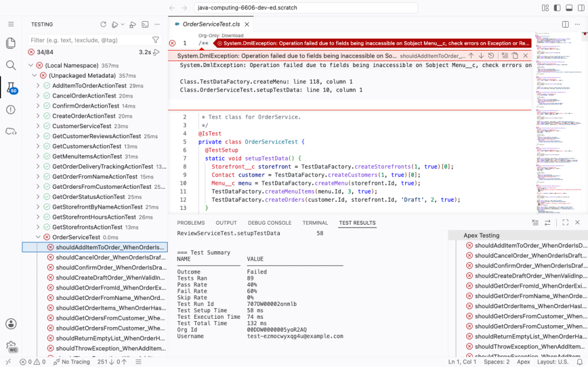Toggle bottom panel visibility
Viewport: 588px width, 367px height.
(x=569, y=8)
